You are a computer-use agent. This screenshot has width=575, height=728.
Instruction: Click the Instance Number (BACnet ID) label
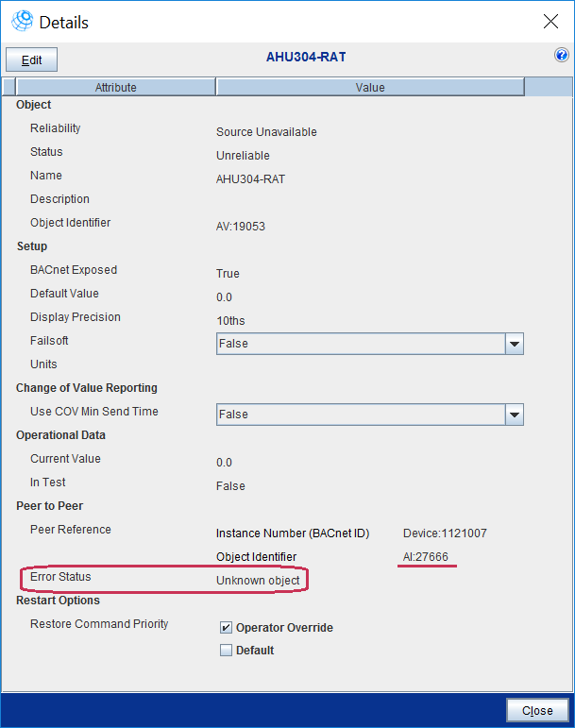[293, 533]
